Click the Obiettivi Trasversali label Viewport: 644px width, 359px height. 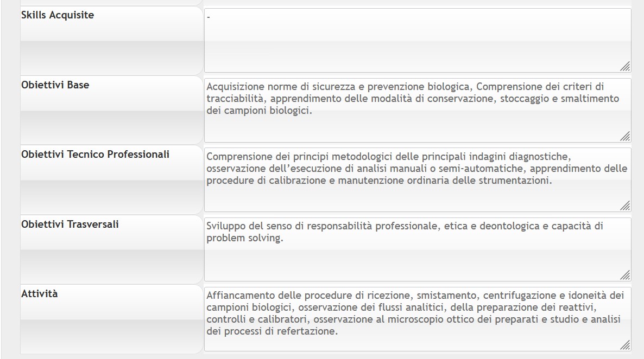[70, 224]
